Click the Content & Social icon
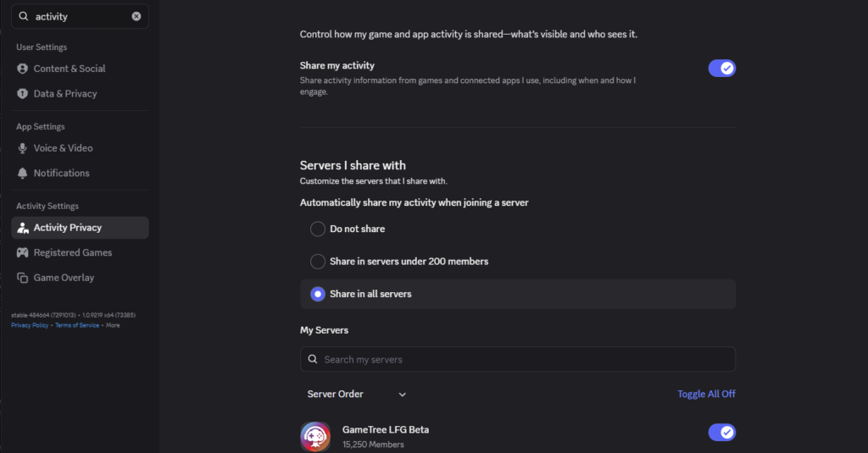The image size is (868, 453). pos(23,69)
